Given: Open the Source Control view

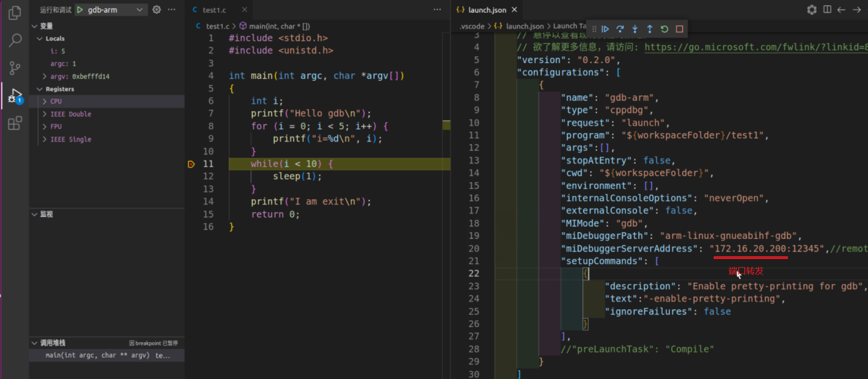Looking at the screenshot, I should (x=15, y=68).
